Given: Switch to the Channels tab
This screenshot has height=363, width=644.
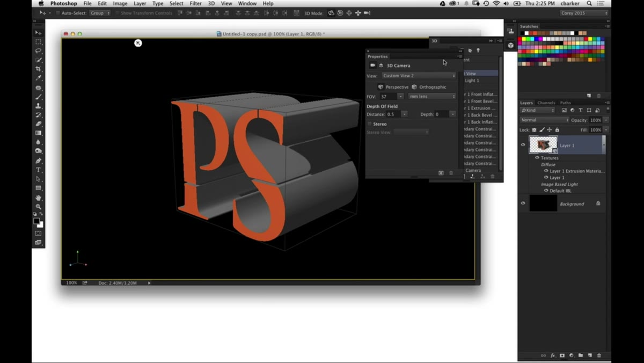Looking at the screenshot, I should point(546,103).
